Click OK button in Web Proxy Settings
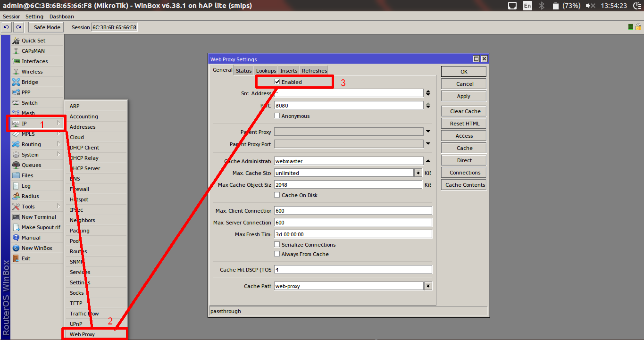Screen dimensions: 644x340 point(464,72)
